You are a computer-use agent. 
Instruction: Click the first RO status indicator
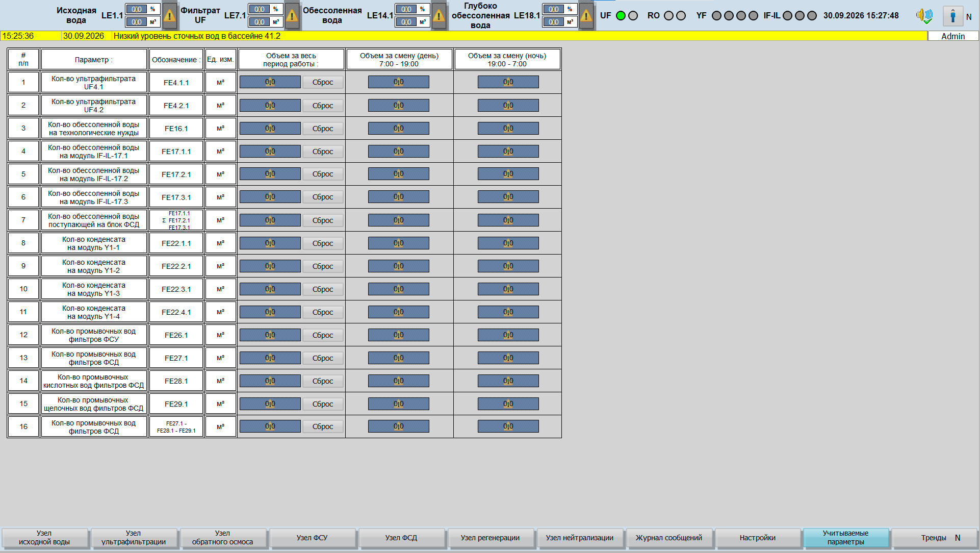668,16
